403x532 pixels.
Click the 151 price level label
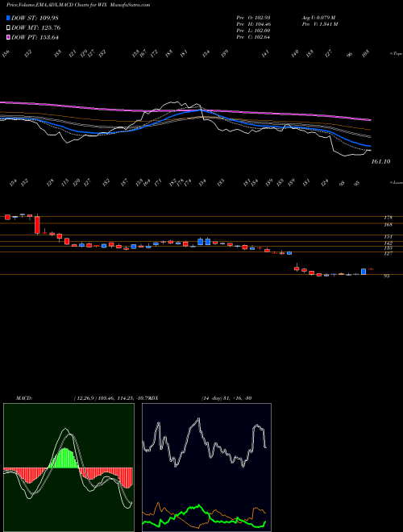pos(388,237)
